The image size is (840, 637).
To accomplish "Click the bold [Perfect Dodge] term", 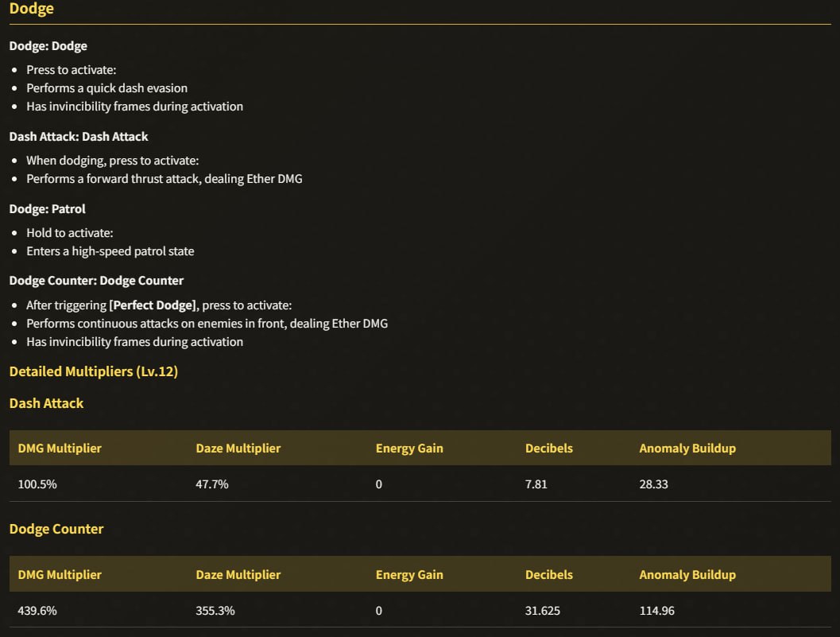I will (x=153, y=305).
